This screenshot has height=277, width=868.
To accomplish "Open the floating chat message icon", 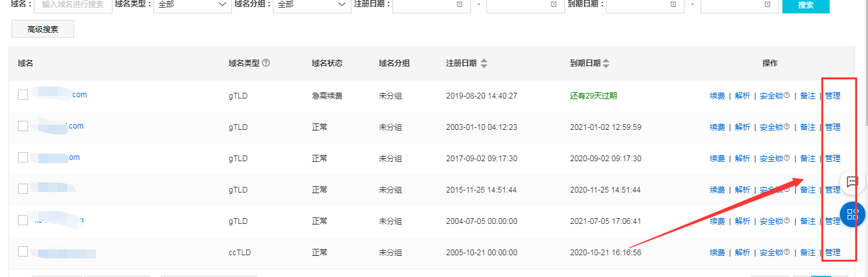I will coord(852,181).
